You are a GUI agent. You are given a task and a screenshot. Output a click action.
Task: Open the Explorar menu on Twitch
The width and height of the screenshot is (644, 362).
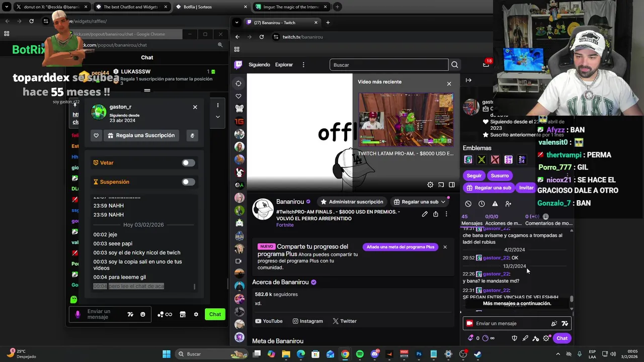coord(284,65)
